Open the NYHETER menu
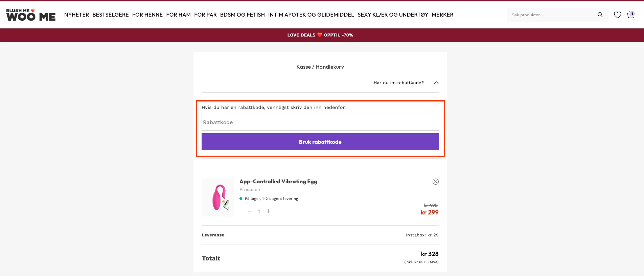 coord(76,15)
